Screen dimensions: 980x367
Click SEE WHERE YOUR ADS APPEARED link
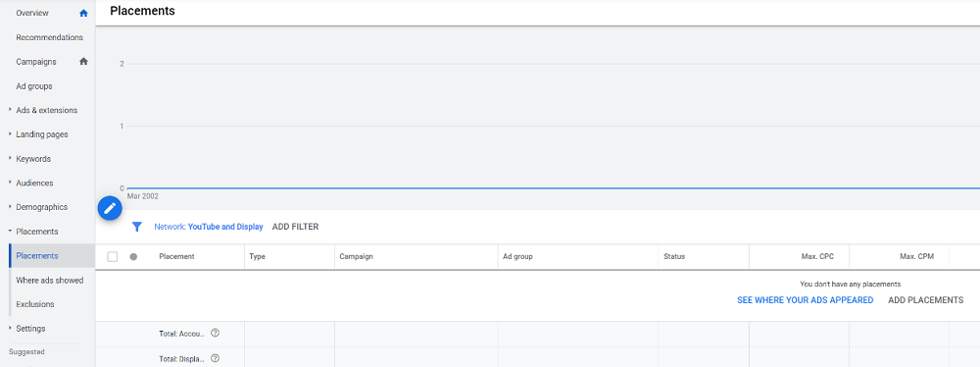[805, 300]
